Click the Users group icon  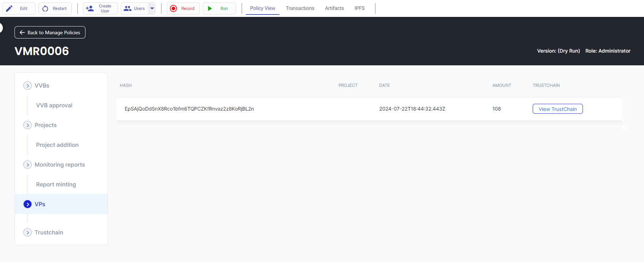coord(128,8)
